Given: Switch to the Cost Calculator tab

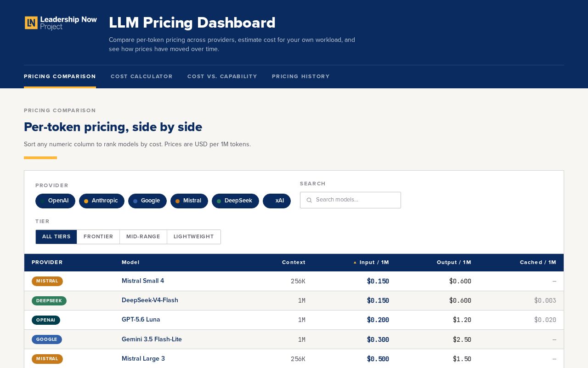Looking at the screenshot, I should point(141,77).
